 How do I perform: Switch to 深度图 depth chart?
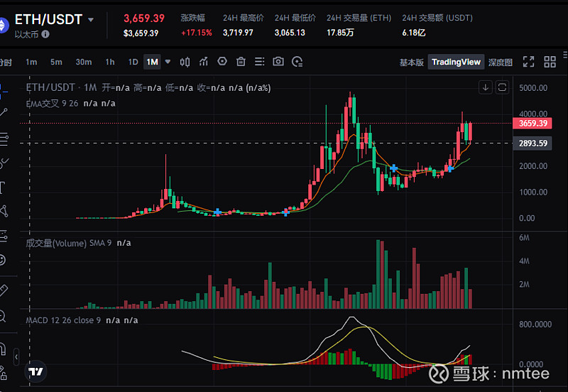501,62
